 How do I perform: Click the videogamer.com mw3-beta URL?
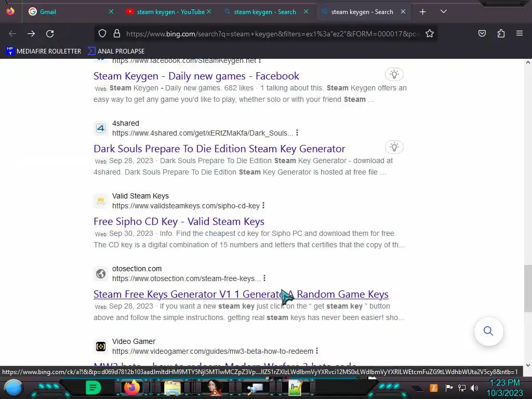tap(212, 351)
